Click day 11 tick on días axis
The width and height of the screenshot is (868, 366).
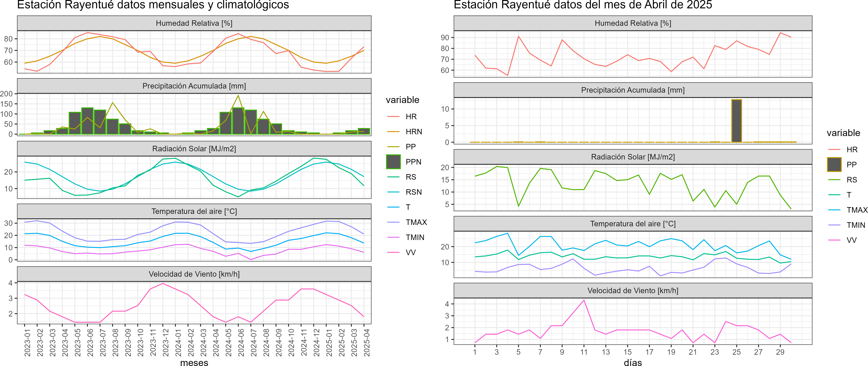(584, 352)
